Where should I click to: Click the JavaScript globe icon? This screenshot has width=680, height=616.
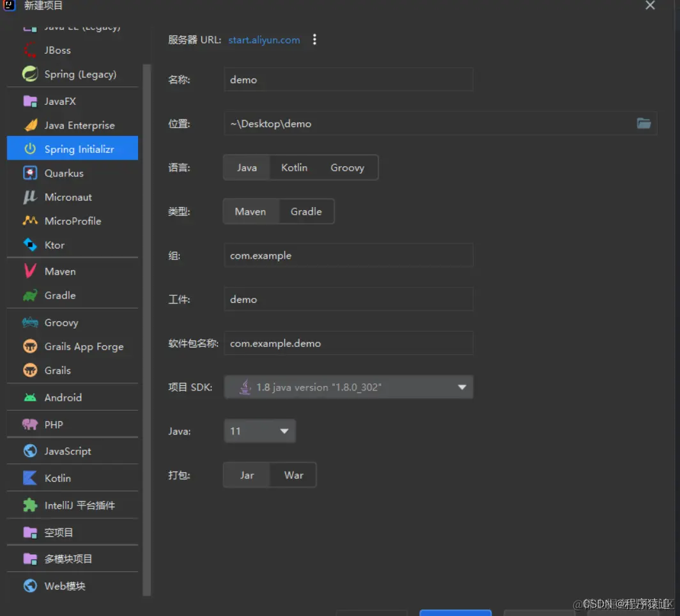point(30,451)
